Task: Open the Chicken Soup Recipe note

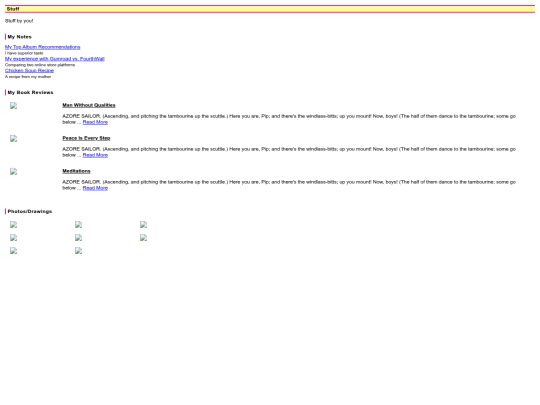Action: [29, 71]
